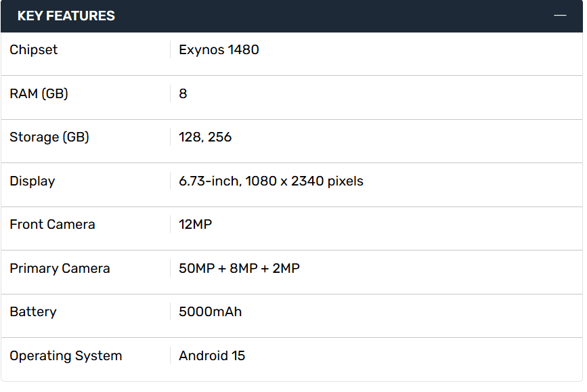Select the Battery row label
The height and width of the screenshot is (392, 587).
(x=33, y=312)
